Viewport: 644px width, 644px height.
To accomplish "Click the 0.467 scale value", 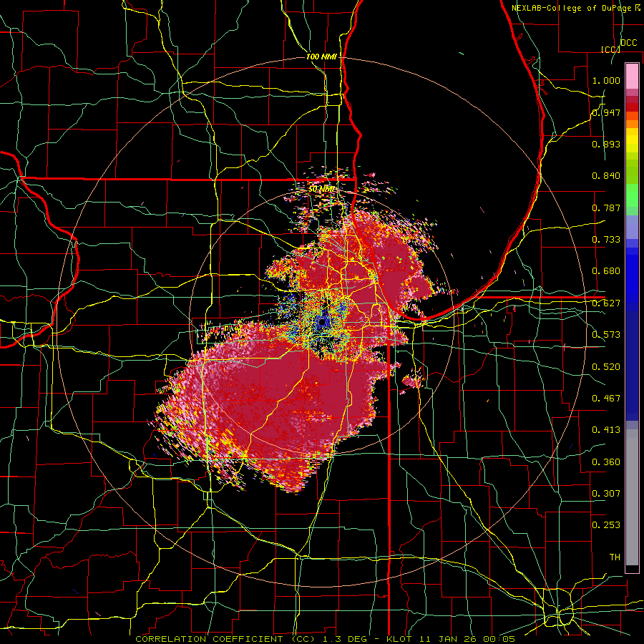I will [x=606, y=399].
